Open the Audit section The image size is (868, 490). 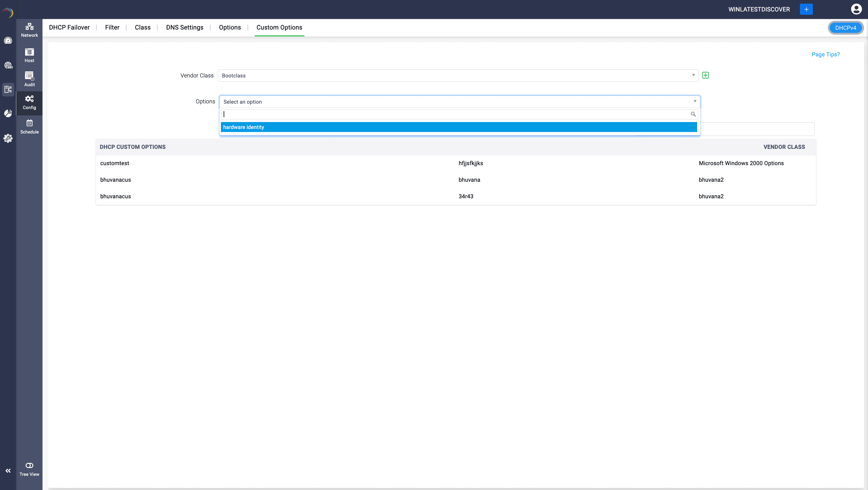(x=29, y=79)
